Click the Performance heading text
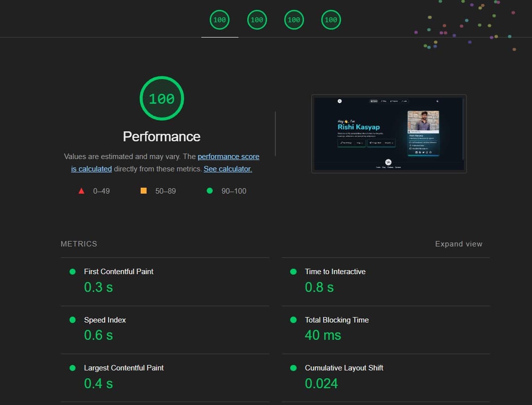The height and width of the screenshot is (405, 532). [x=161, y=136]
